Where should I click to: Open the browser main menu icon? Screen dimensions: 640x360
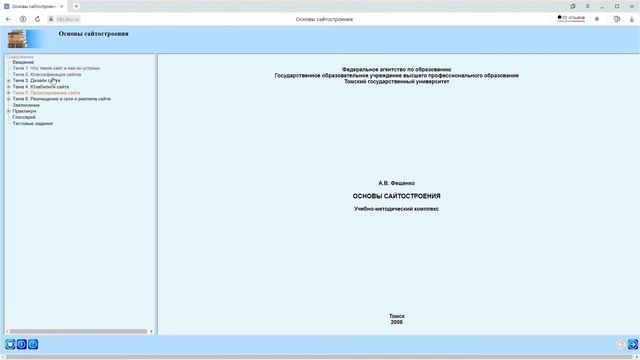click(x=588, y=6)
